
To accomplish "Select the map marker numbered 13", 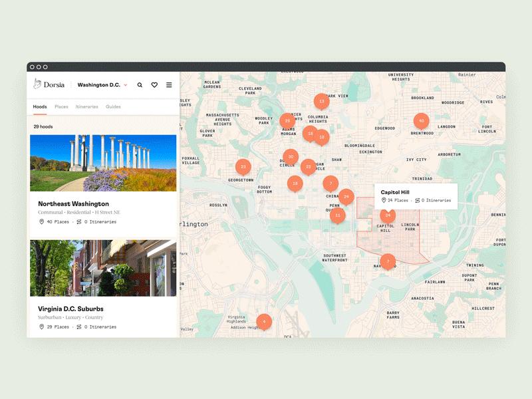I will click(322, 102).
